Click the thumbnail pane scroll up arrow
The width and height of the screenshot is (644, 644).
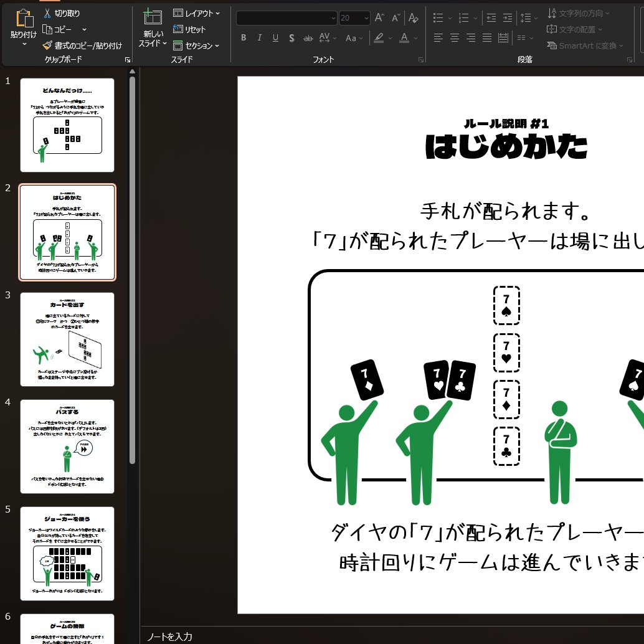coord(132,72)
